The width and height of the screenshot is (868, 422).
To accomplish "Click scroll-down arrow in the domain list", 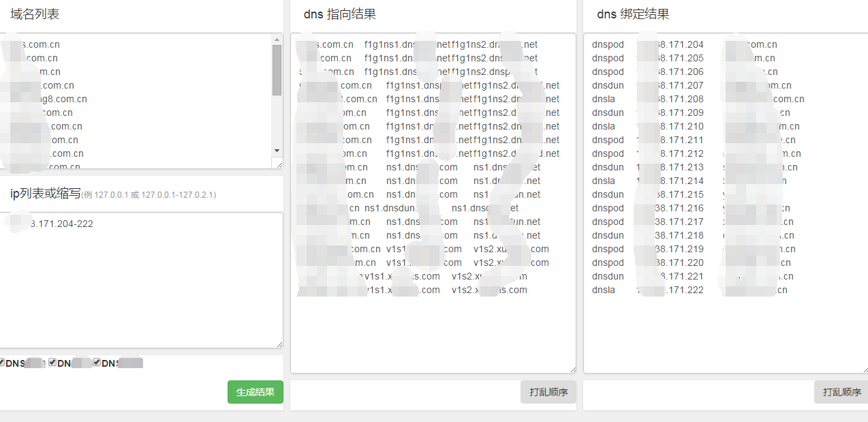I will [x=277, y=150].
